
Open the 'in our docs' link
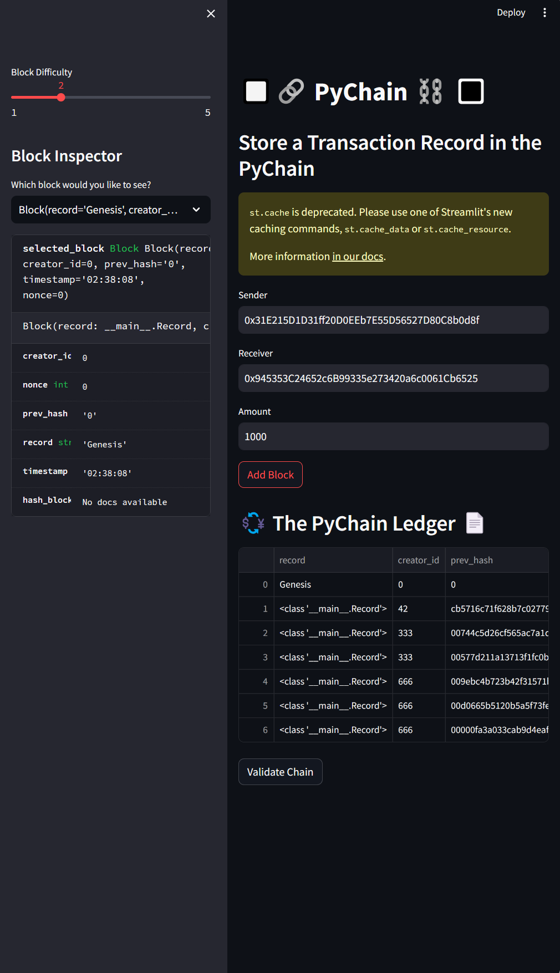pos(358,256)
